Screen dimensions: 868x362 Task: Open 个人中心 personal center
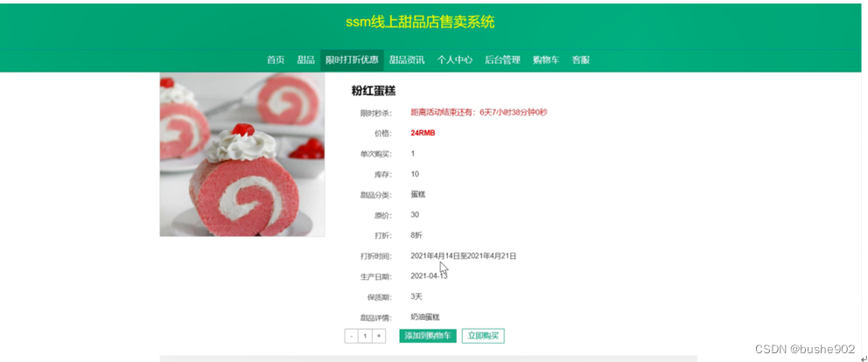coord(455,60)
